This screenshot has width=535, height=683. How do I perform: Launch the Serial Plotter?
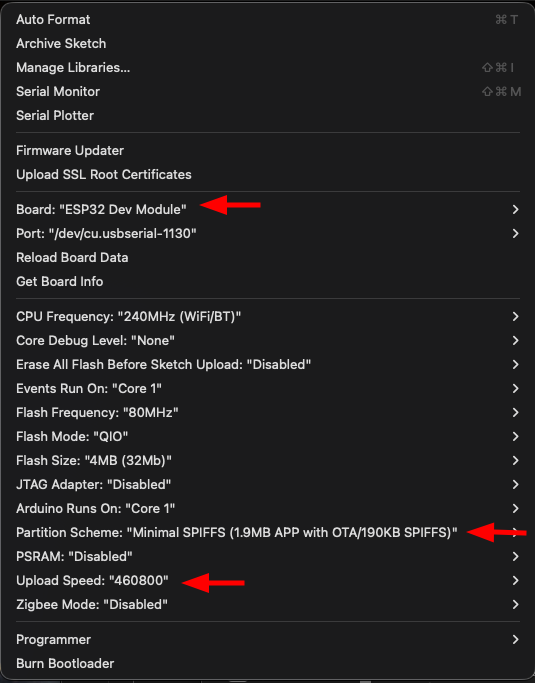coord(268,115)
